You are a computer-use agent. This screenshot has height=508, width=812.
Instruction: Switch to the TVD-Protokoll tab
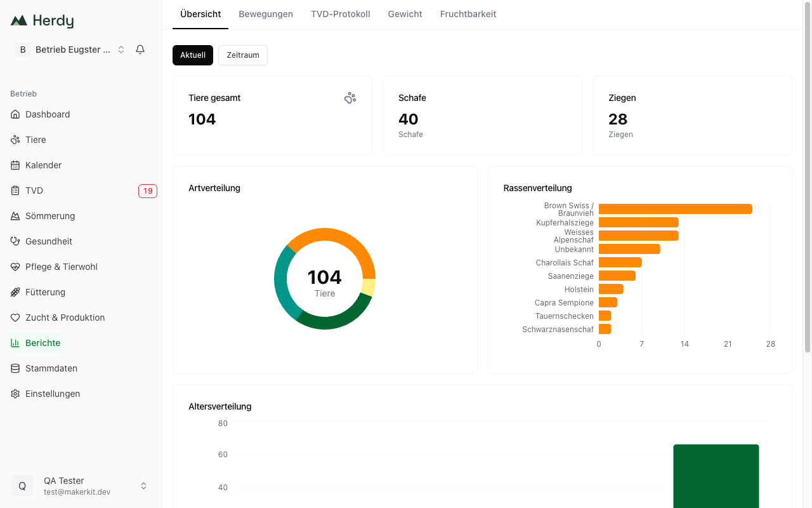pyautogui.click(x=341, y=14)
